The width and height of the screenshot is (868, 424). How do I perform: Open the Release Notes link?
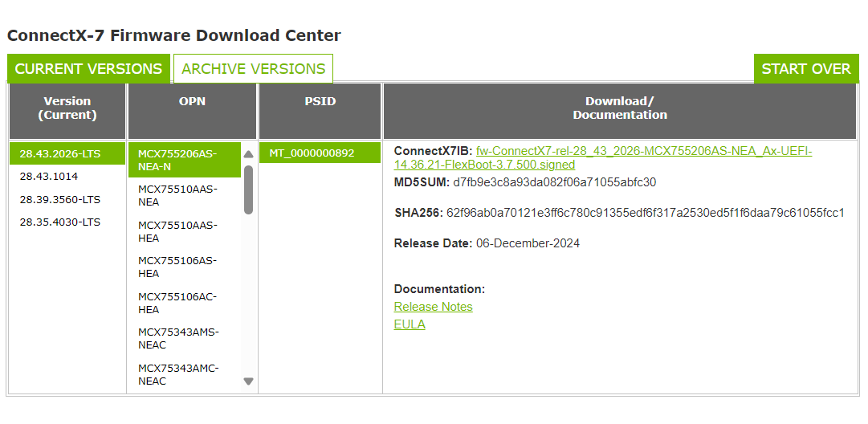433,307
